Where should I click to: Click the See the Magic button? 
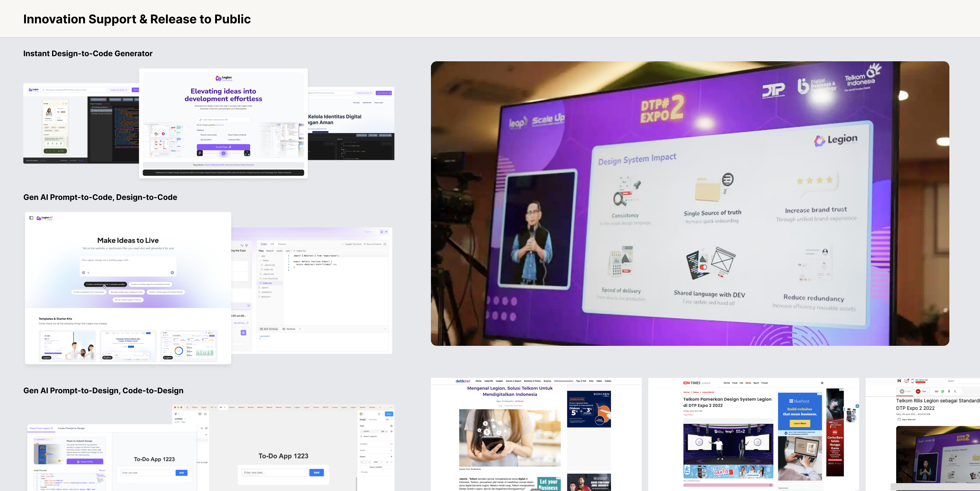pyautogui.click(x=223, y=147)
